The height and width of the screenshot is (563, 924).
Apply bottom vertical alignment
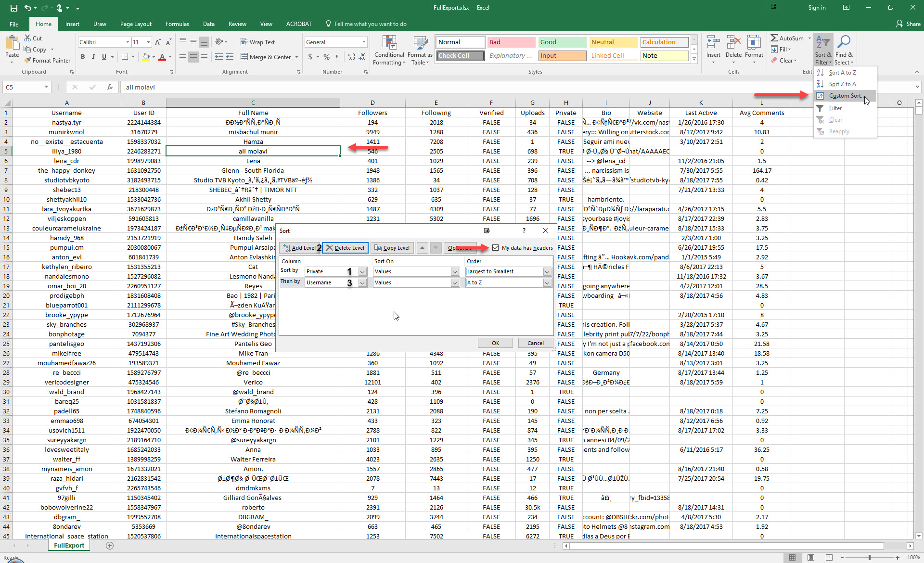pos(204,42)
